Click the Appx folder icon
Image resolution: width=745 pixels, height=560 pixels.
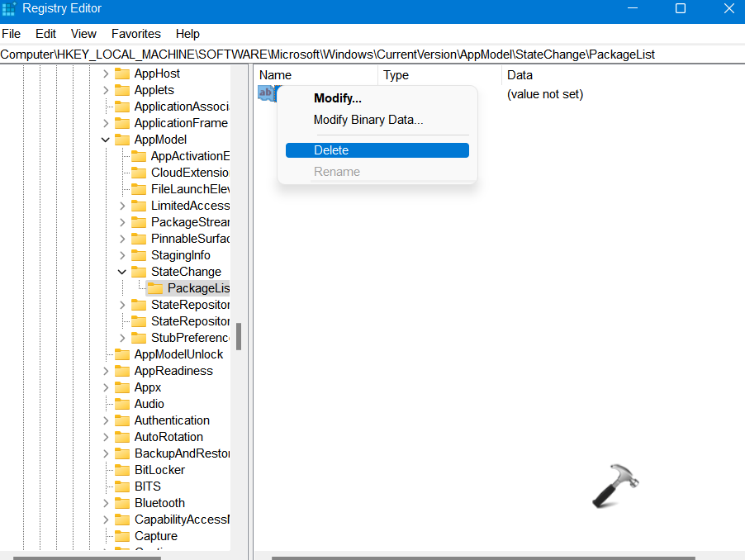122,387
